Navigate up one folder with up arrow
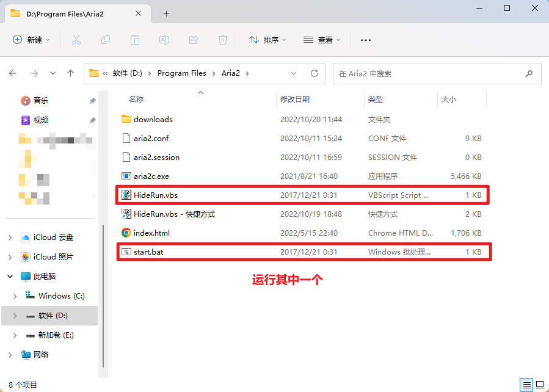 70,73
